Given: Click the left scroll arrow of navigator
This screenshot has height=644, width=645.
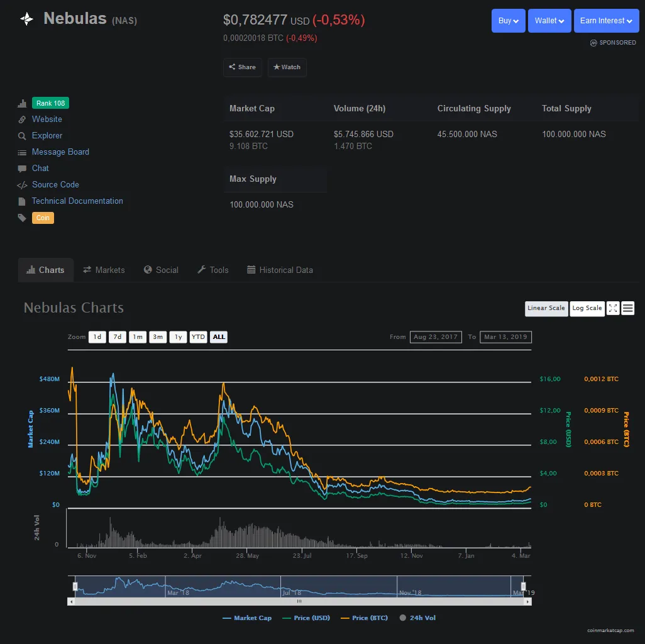Looking at the screenshot, I should pyautogui.click(x=72, y=602).
